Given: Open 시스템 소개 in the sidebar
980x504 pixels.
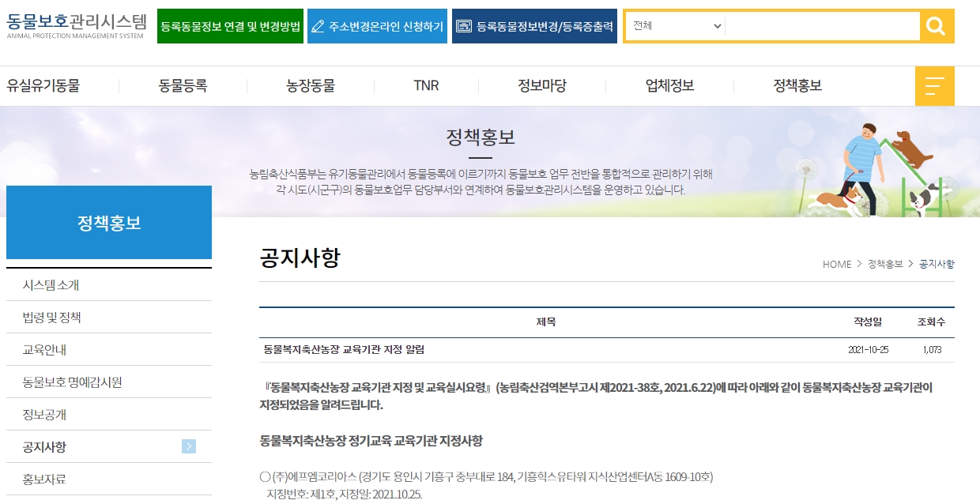Looking at the screenshot, I should coord(51,285).
